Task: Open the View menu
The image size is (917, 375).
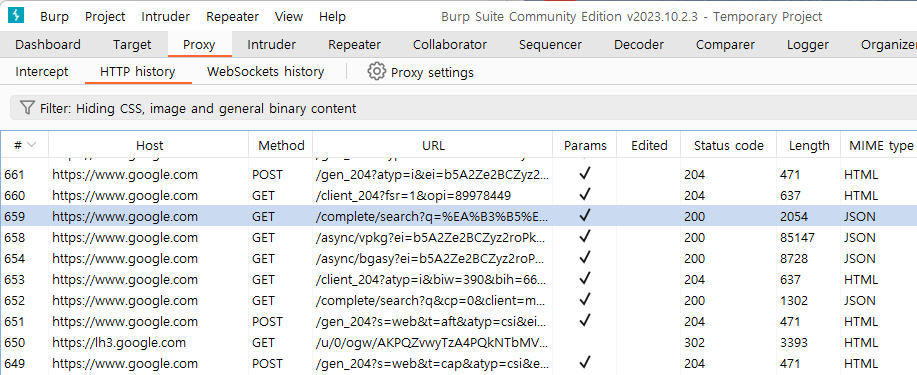Action: (288, 16)
